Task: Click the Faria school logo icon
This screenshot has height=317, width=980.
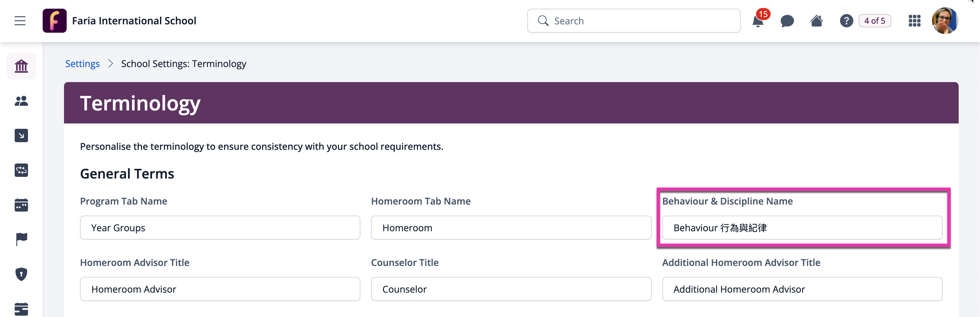Action: [x=54, y=21]
